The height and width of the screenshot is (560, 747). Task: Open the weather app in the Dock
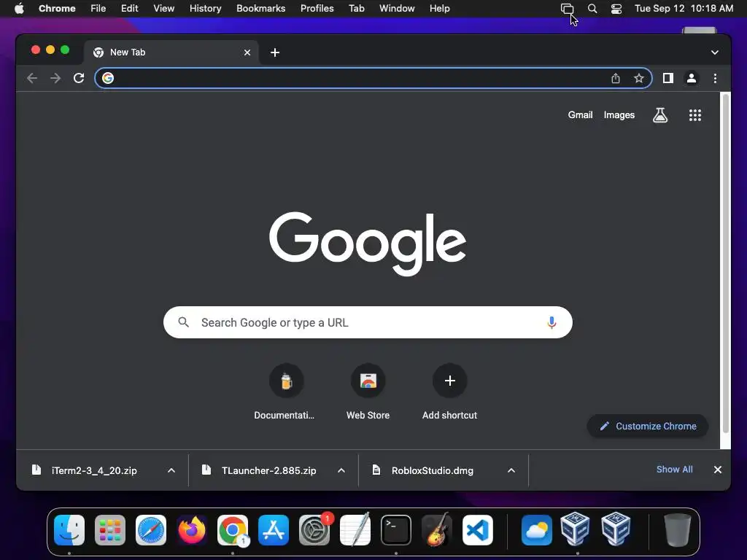pos(537,529)
